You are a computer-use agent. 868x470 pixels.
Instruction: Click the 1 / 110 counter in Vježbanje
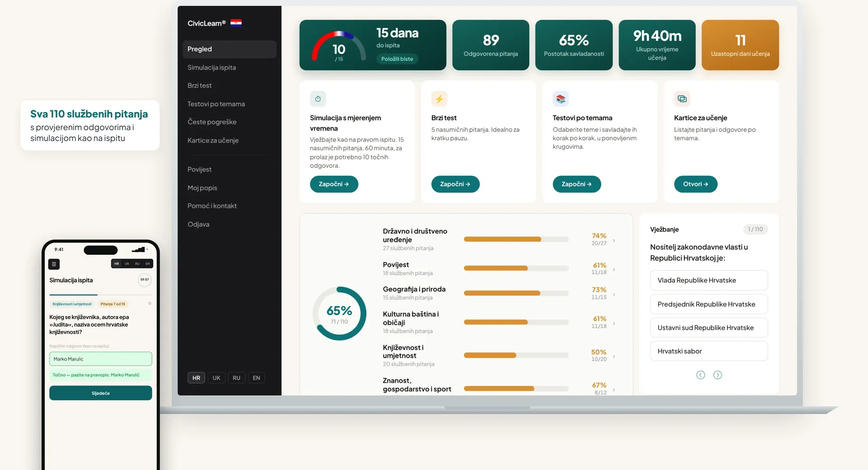[x=755, y=229]
